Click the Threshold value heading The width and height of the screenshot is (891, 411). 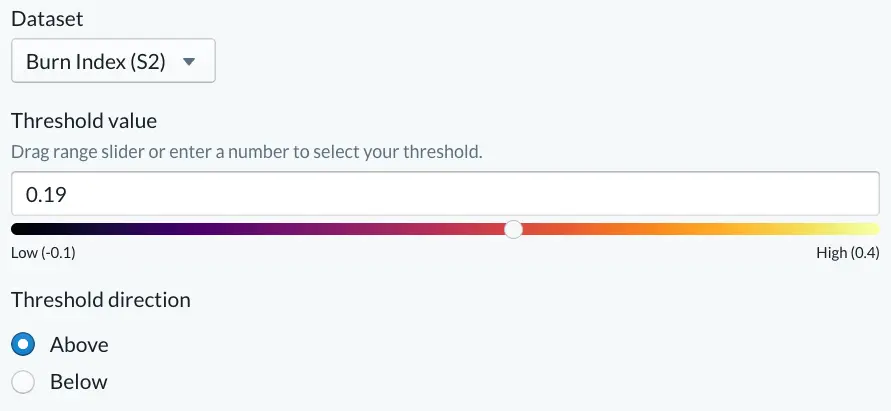(84, 121)
